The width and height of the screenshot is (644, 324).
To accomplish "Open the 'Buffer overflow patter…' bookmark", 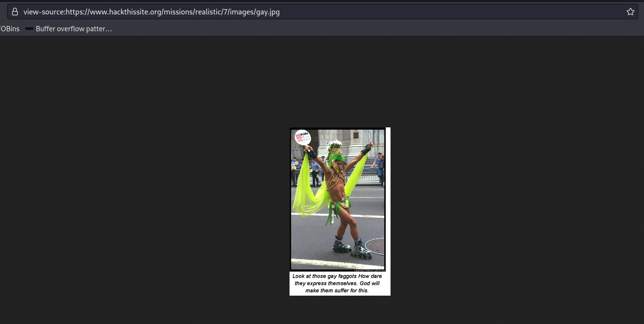I will [x=73, y=29].
